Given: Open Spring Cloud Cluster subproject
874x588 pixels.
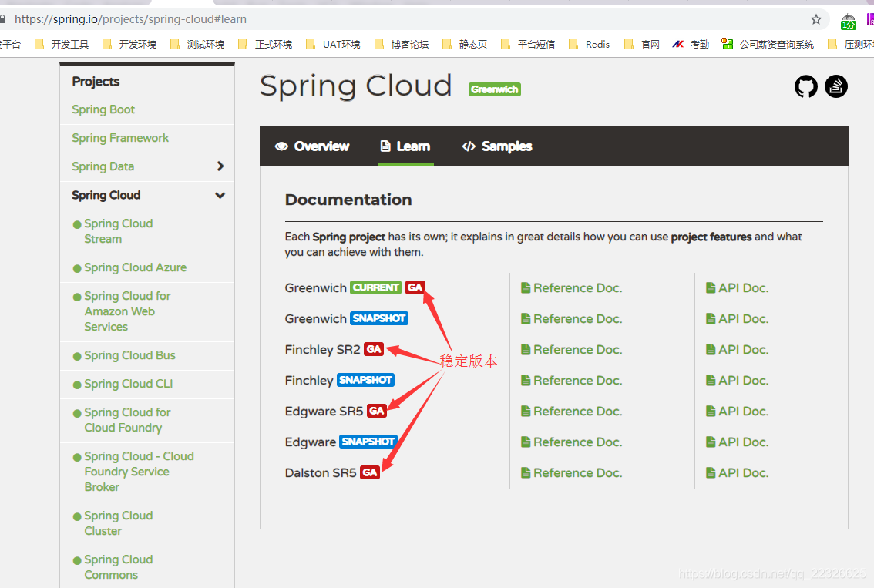Looking at the screenshot, I should pos(118,523).
